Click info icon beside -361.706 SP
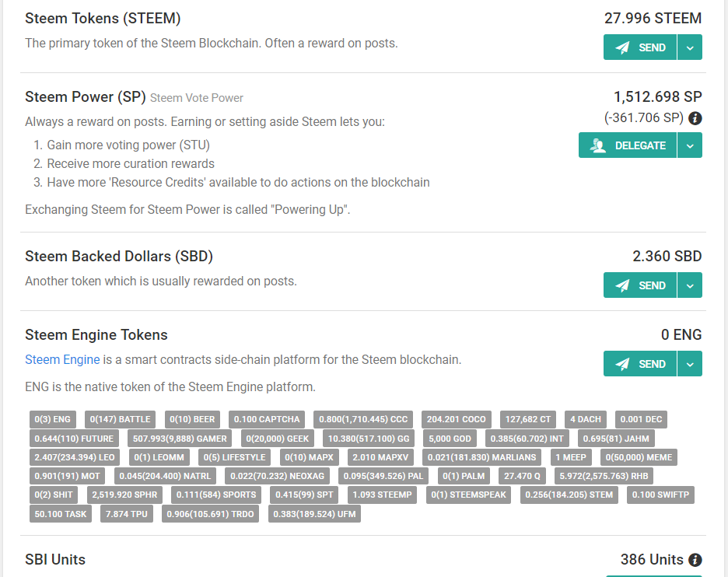The width and height of the screenshot is (728, 577). pyautogui.click(x=695, y=118)
